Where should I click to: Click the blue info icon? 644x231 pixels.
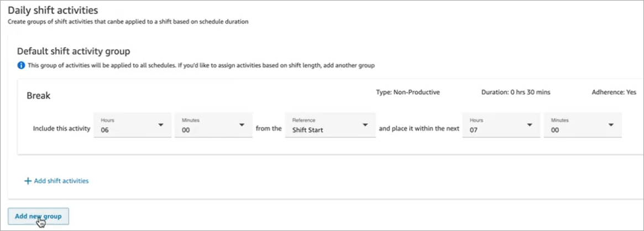21,65
